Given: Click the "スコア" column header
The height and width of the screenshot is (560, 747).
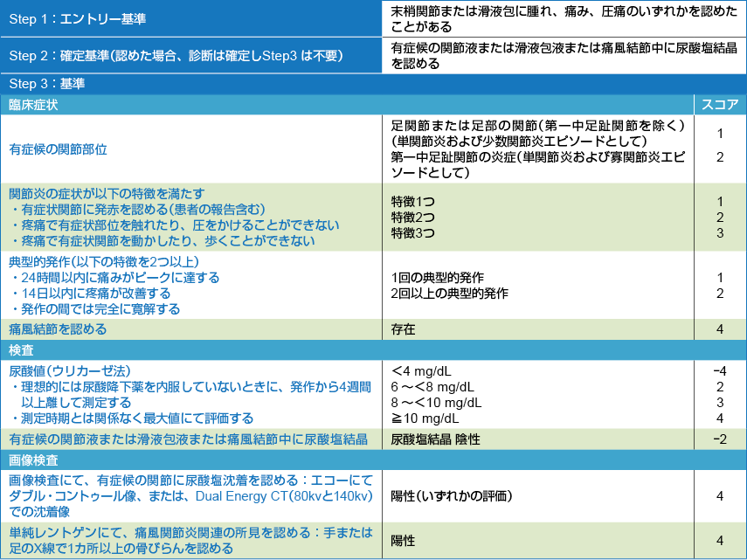Looking at the screenshot, I should tap(720, 105).
